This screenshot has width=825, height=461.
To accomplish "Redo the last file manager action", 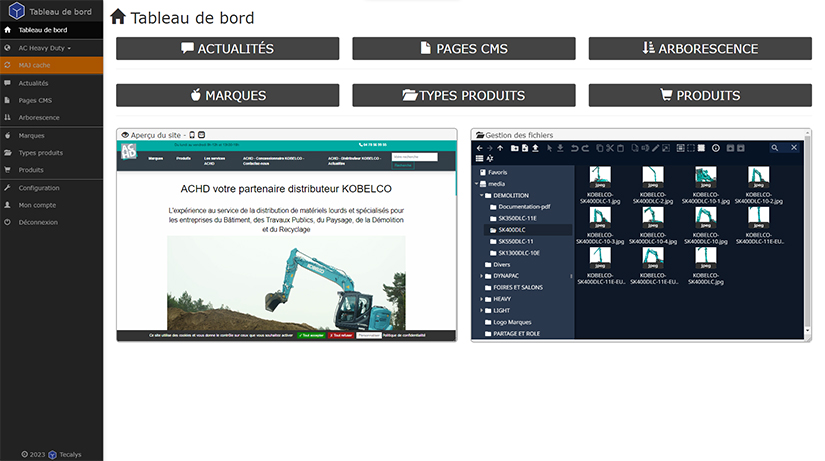I will 585,148.
